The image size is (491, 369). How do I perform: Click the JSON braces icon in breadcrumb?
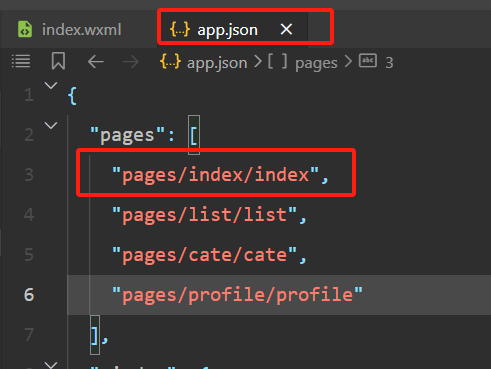click(170, 62)
